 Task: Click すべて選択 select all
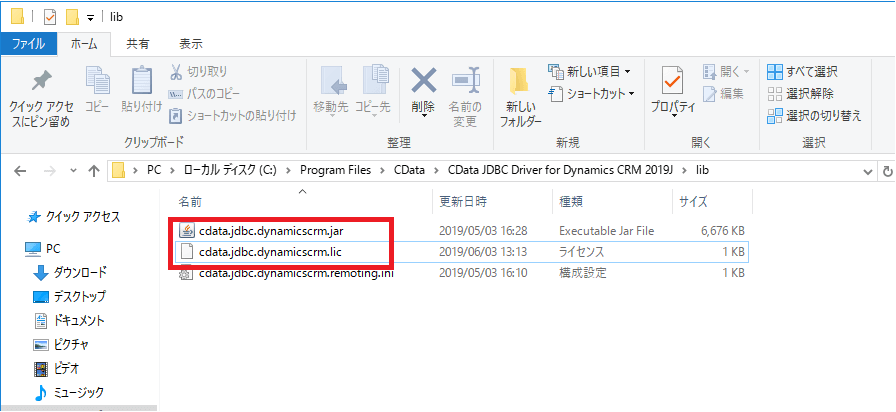point(802,72)
